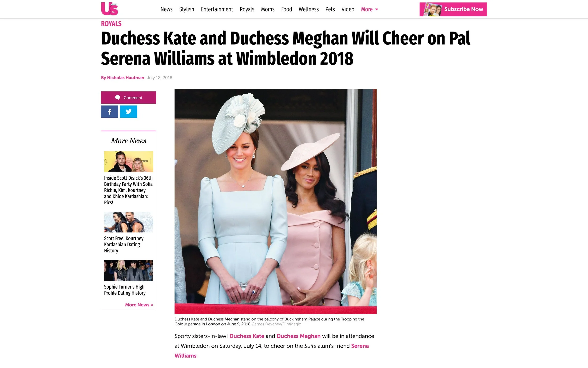588x368 pixels.
Task: Open Sophie Turner dating history thumbnail
Action: (x=129, y=270)
